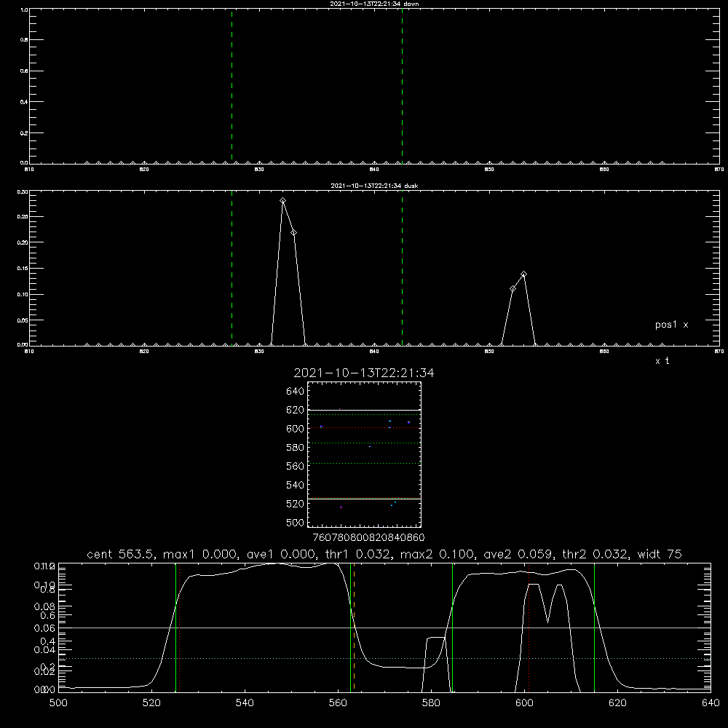Click the '580' y-axis label of scatter plot
Image resolution: width=728 pixels, height=728 pixels.
click(296, 448)
